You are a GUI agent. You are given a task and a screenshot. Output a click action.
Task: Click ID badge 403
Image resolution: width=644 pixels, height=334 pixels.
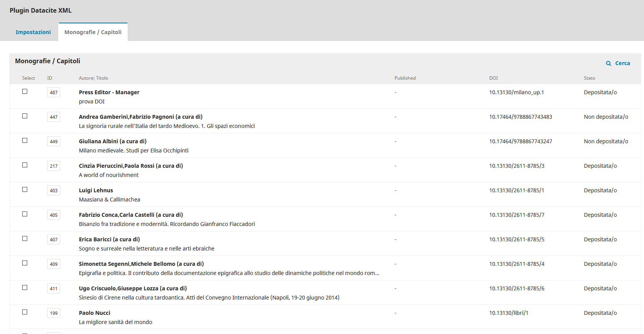coord(54,190)
